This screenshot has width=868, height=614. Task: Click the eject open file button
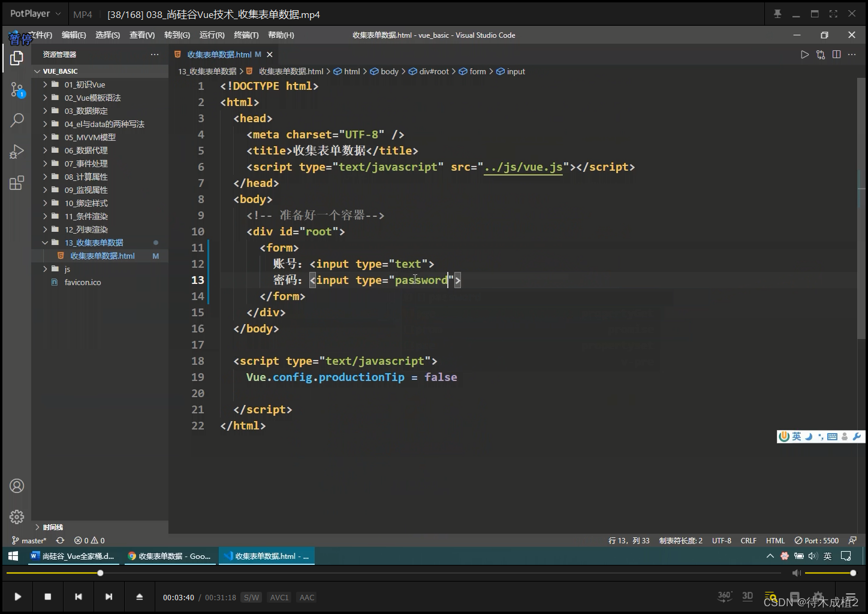139,597
